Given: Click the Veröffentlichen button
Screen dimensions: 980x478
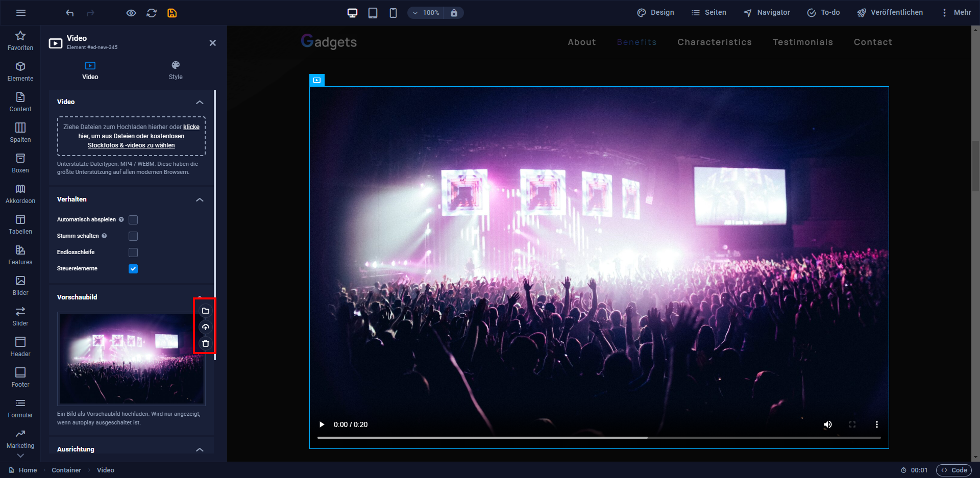Looking at the screenshot, I should point(890,13).
